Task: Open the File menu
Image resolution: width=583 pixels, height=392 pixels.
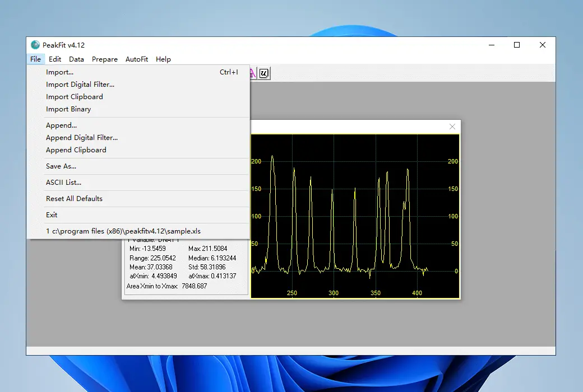Action: [x=36, y=59]
